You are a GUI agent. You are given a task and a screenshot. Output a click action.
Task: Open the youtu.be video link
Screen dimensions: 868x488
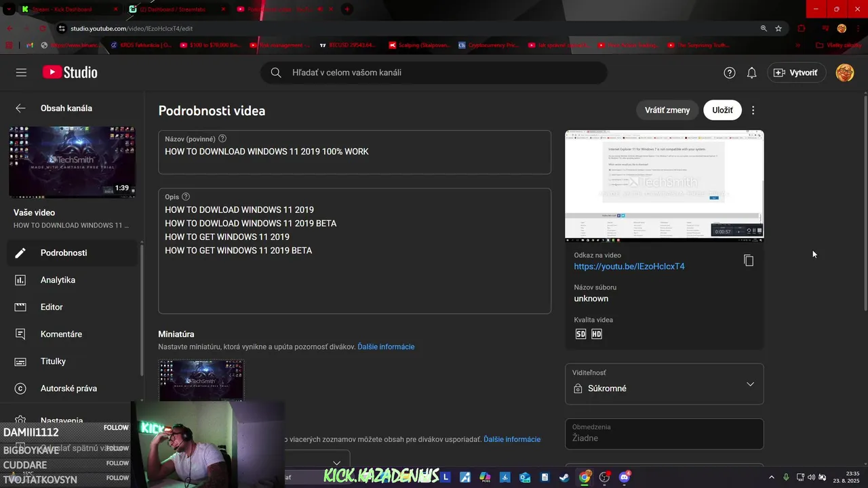pos(629,266)
